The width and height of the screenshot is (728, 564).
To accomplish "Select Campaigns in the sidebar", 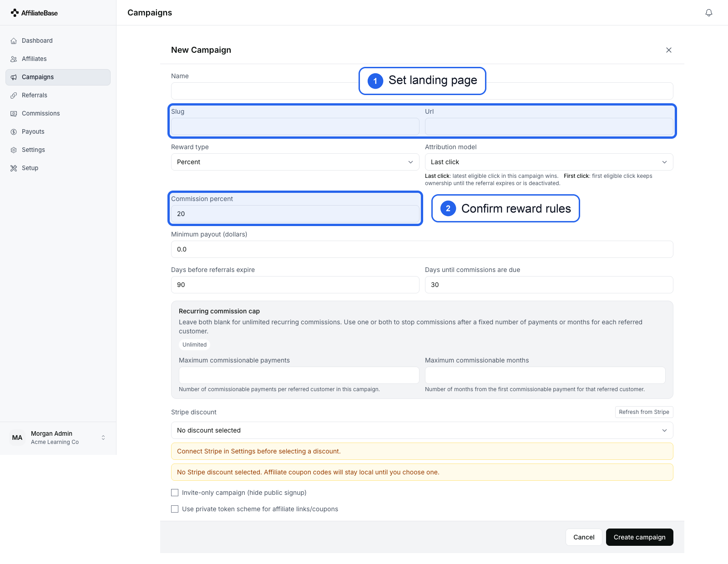I will (x=58, y=77).
